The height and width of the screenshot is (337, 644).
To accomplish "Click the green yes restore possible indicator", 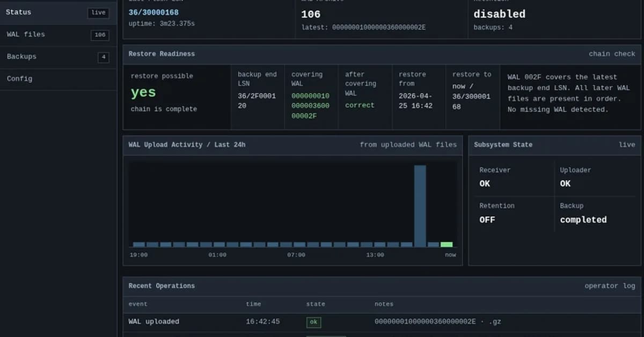I will pyautogui.click(x=143, y=92).
